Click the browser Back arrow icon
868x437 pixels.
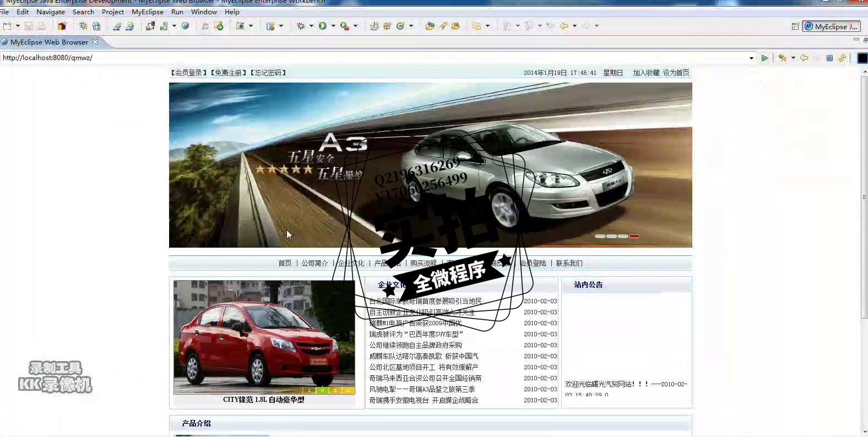(804, 58)
